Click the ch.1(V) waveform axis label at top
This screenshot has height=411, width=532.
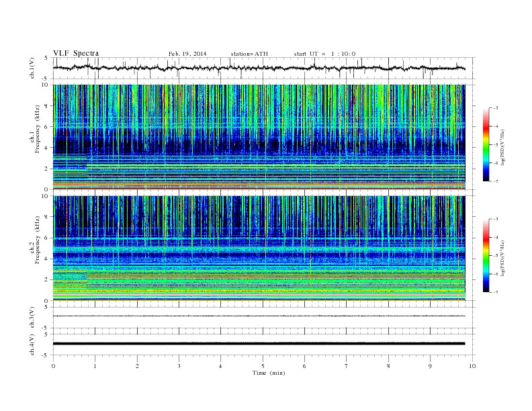(x=32, y=68)
